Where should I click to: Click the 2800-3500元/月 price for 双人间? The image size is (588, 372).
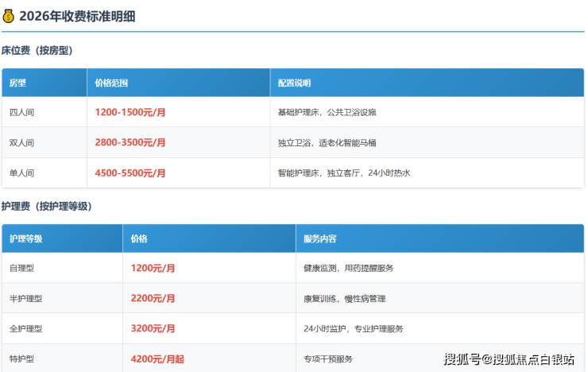[x=130, y=142]
